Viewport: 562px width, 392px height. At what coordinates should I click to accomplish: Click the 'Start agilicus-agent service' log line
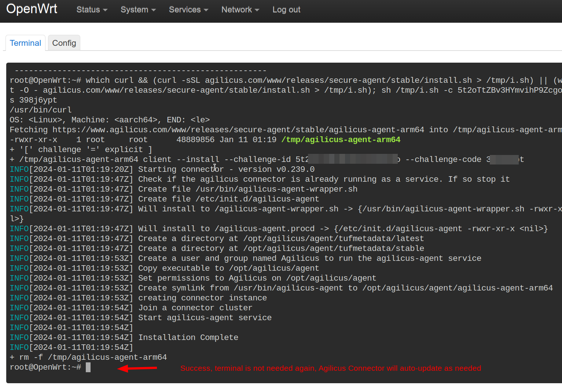205,318
